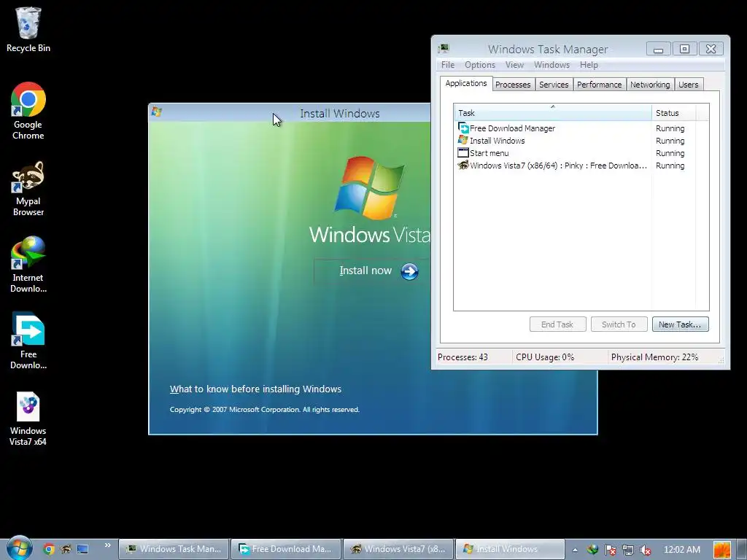Screen dimensions: 747x560
Task: Switch to the Users tab
Action: click(x=689, y=85)
